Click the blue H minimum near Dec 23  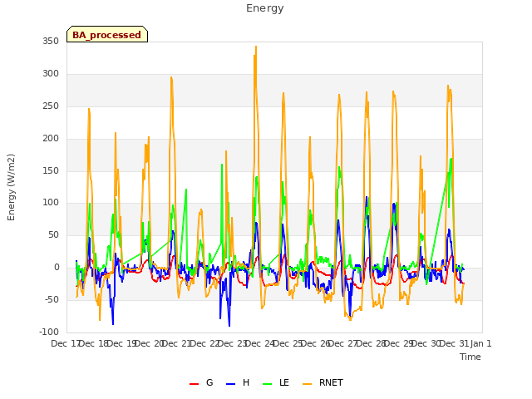pos(229,326)
